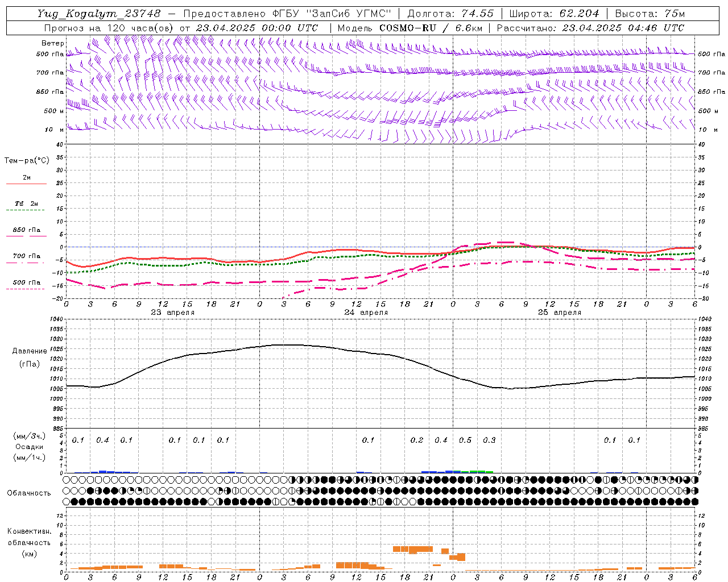
Task: Click the Тем-ра(°C) axis label
Action: pyautogui.click(x=27, y=160)
